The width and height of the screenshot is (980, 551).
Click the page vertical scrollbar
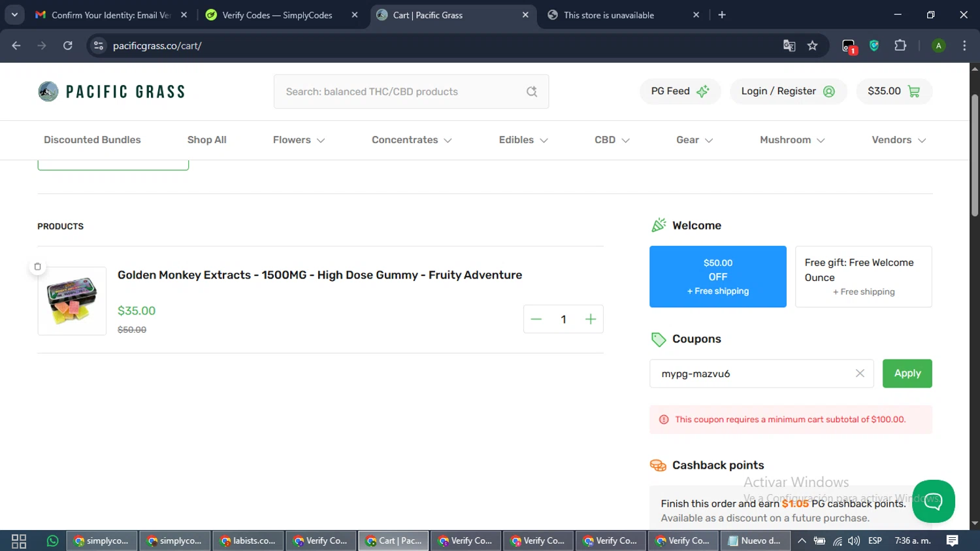coord(975,156)
